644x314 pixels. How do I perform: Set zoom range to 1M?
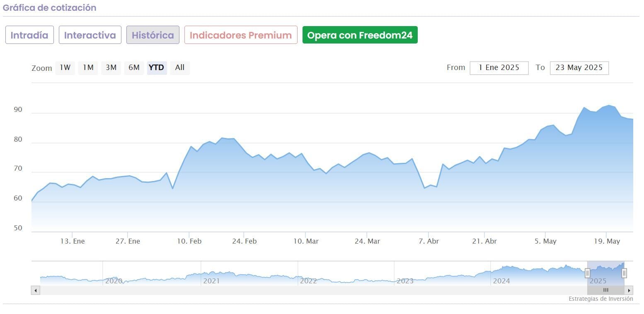[x=88, y=68]
